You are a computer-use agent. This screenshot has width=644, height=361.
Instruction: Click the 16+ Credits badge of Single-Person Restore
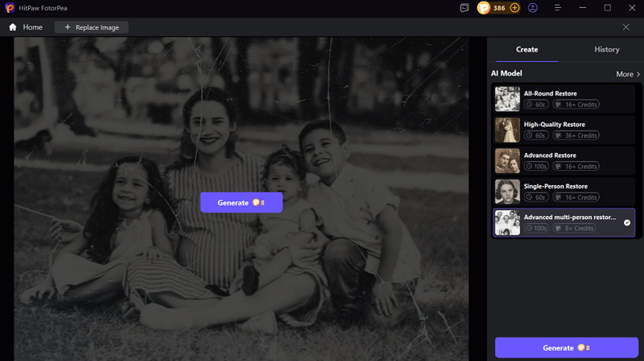coord(577,197)
